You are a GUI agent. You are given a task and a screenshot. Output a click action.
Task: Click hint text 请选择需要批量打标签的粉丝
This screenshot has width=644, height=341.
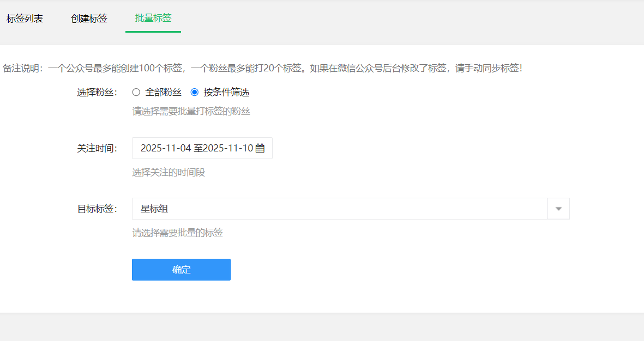tap(191, 112)
